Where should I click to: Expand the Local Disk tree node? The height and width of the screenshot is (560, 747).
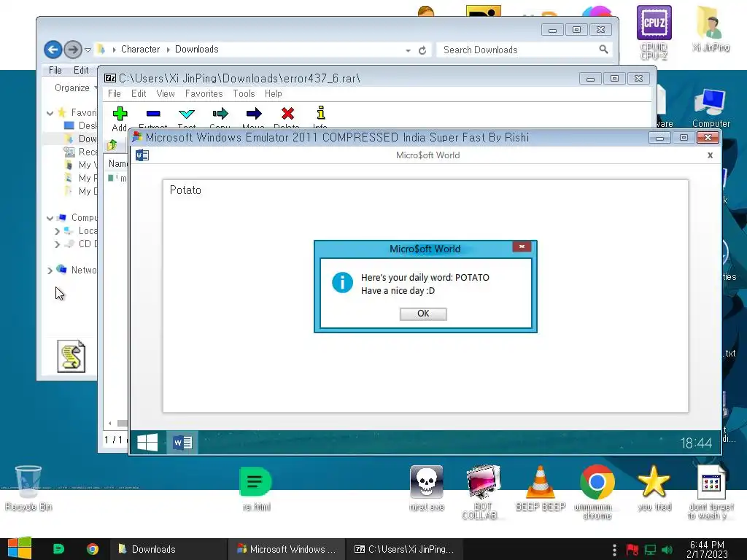(x=57, y=231)
